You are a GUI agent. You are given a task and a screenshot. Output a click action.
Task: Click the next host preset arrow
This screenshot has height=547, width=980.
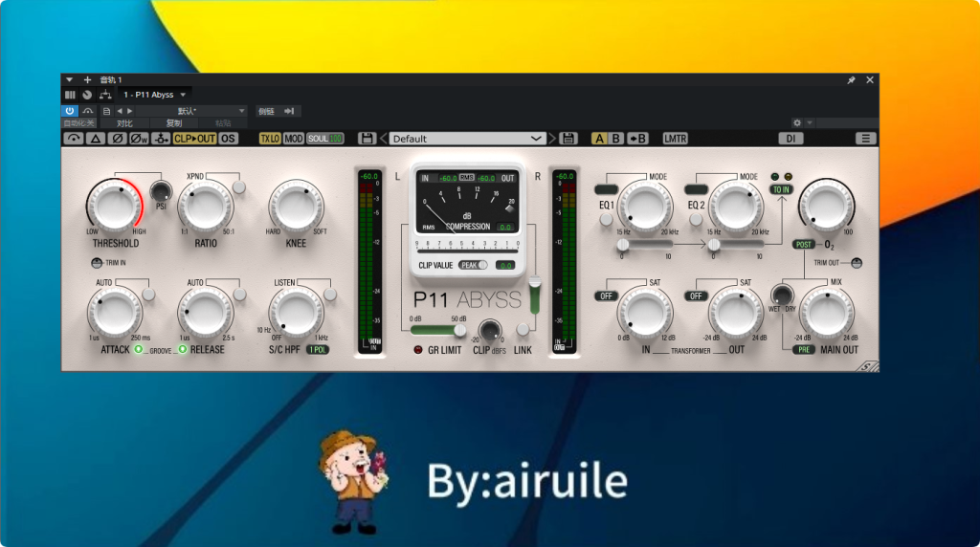tap(130, 111)
